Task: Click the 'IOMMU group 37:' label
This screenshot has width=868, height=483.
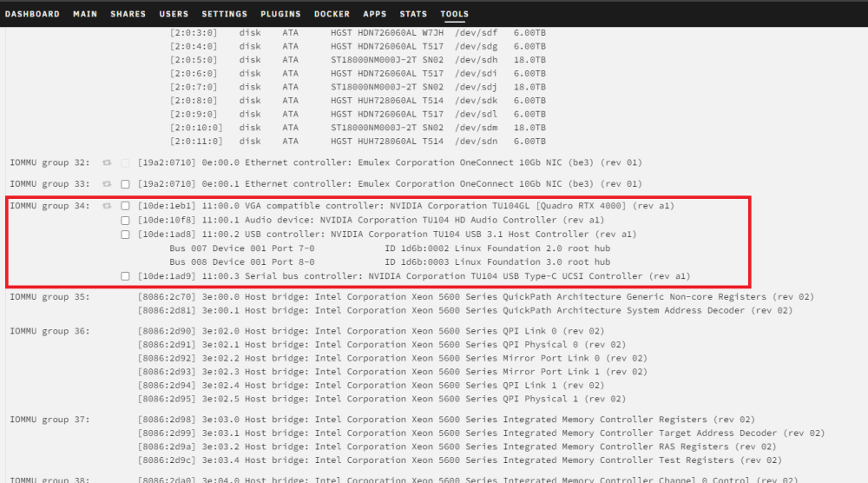Action: pos(49,420)
